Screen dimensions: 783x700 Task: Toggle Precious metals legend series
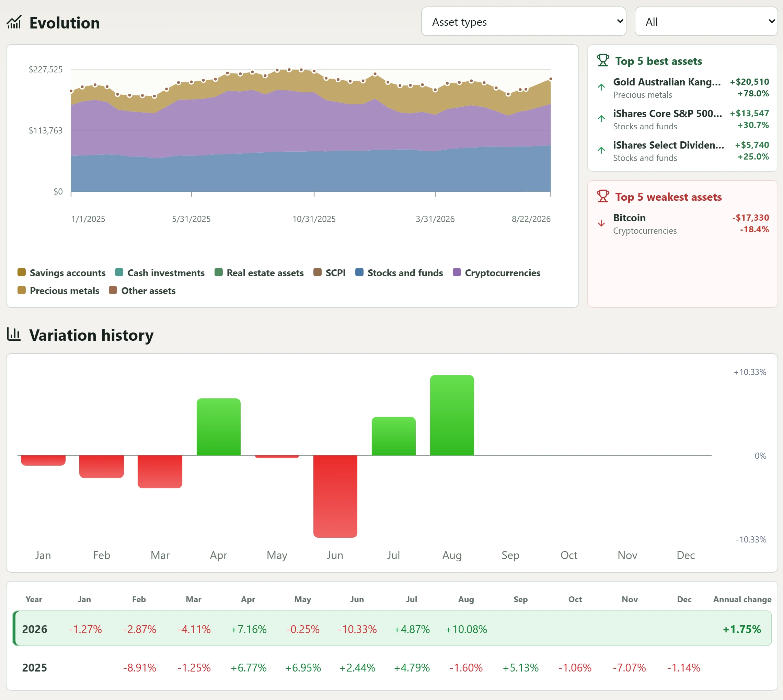click(58, 291)
